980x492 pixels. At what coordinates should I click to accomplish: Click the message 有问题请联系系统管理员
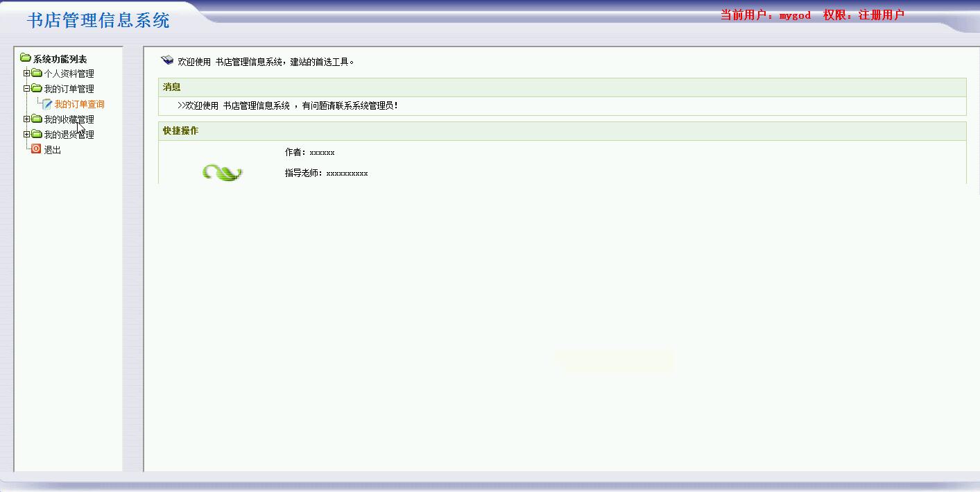[x=350, y=106]
